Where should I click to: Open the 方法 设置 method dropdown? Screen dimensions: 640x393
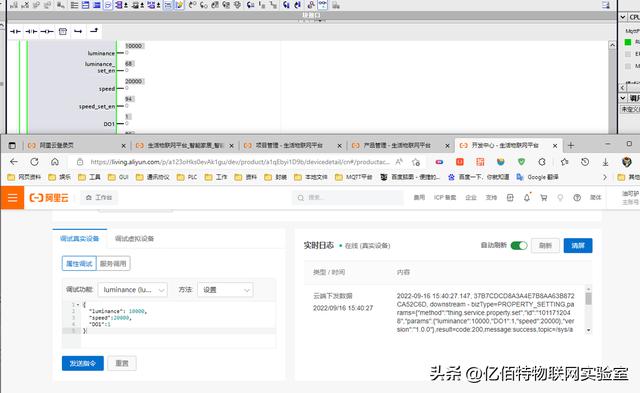[225, 290]
